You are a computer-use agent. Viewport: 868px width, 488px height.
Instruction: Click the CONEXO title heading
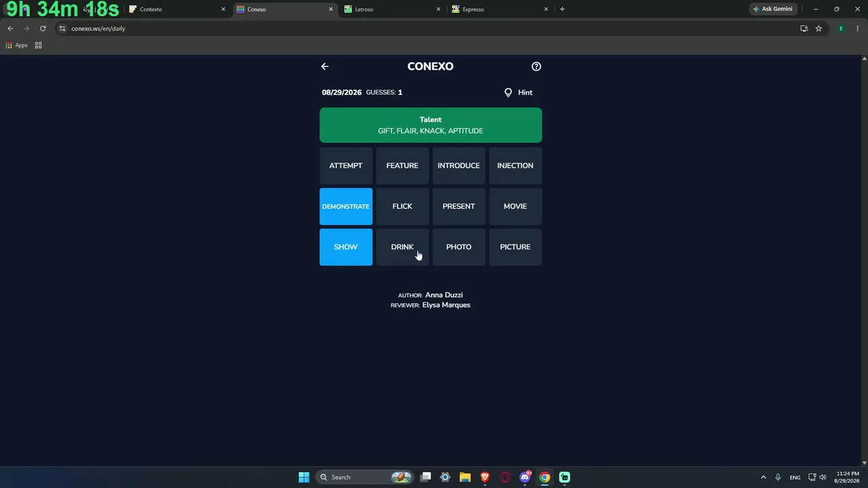(x=431, y=66)
